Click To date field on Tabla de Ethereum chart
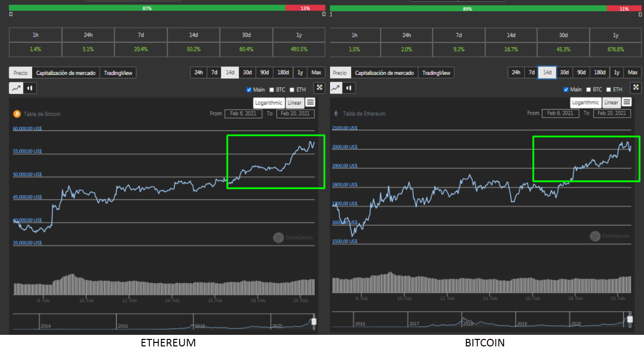Screen dimensions: 644x362 tap(612, 113)
